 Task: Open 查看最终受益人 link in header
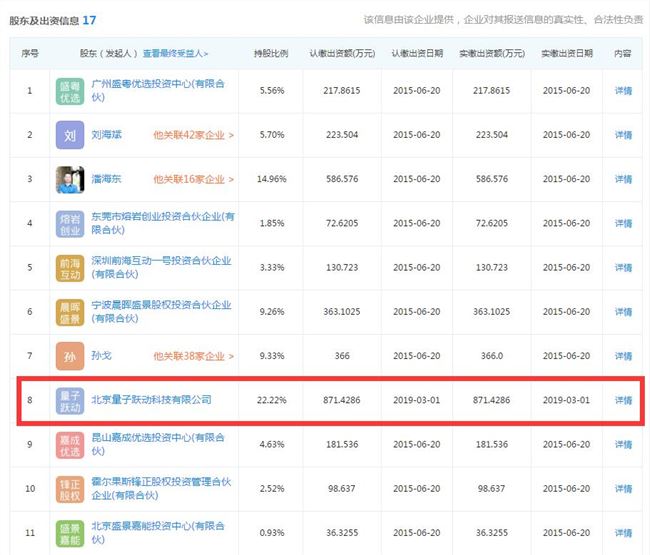tap(175, 53)
